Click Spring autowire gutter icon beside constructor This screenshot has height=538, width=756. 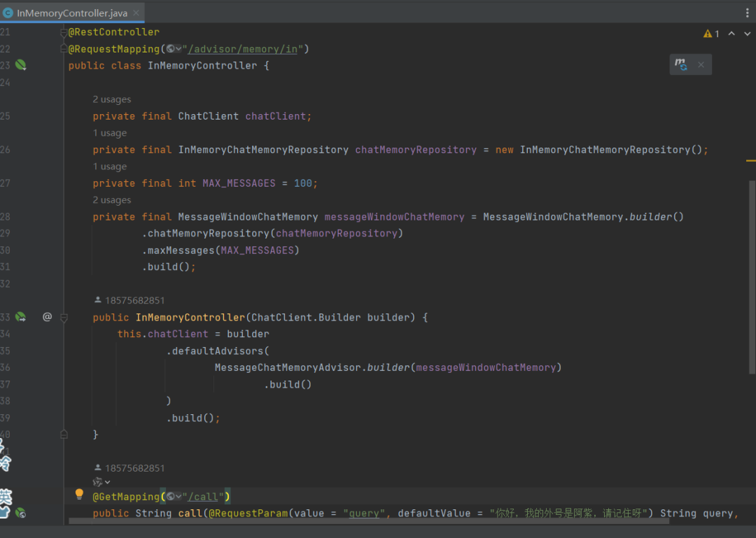click(21, 317)
